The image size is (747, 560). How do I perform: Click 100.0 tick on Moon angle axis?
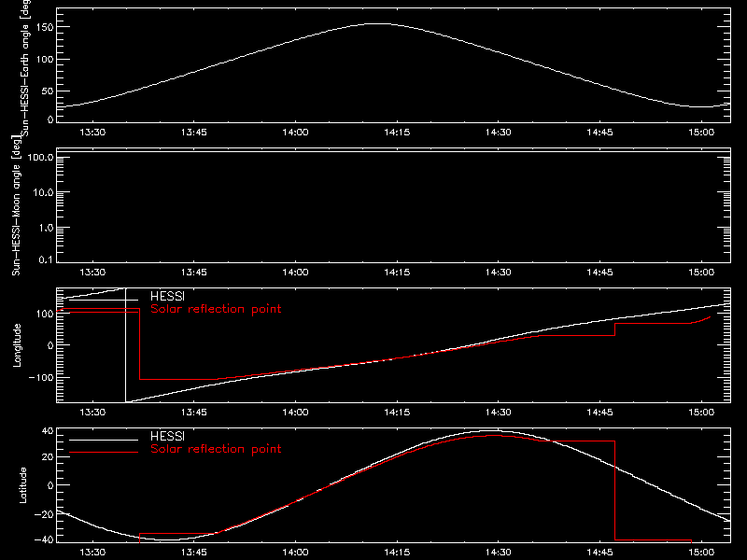[40, 157]
